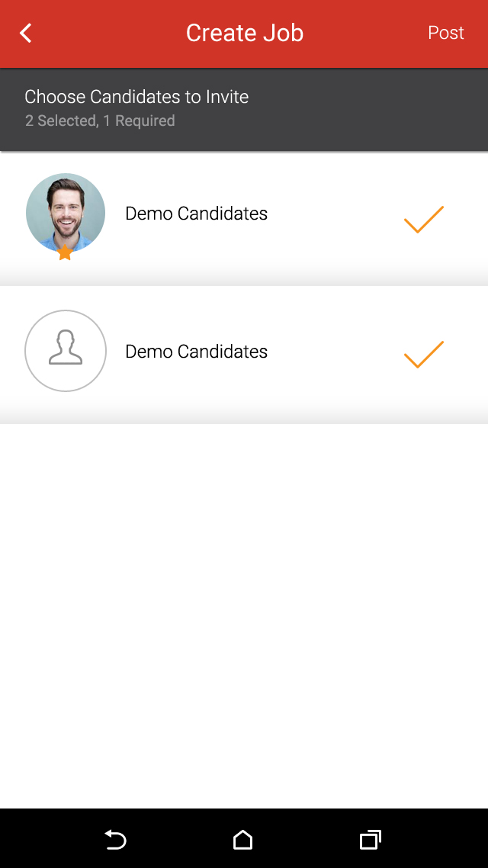Tap the empty space right of the second candidate's name
The width and height of the screenshot is (488, 868).
pos(335,352)
